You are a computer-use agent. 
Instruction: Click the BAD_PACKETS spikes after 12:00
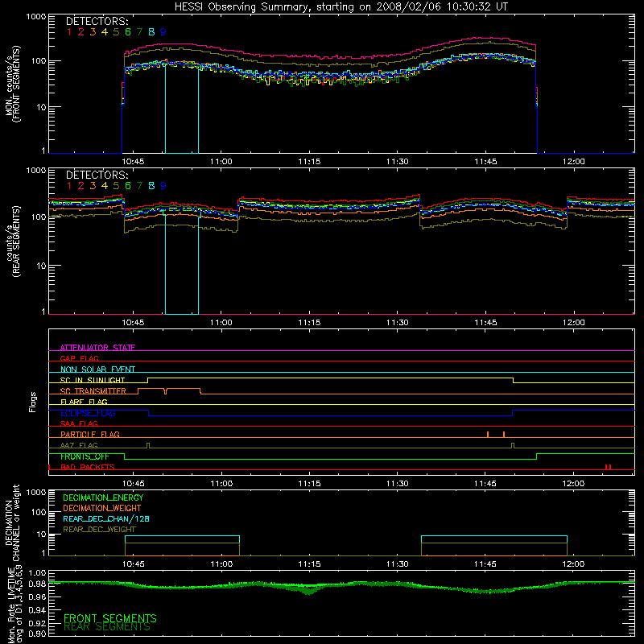click(609, 467)
